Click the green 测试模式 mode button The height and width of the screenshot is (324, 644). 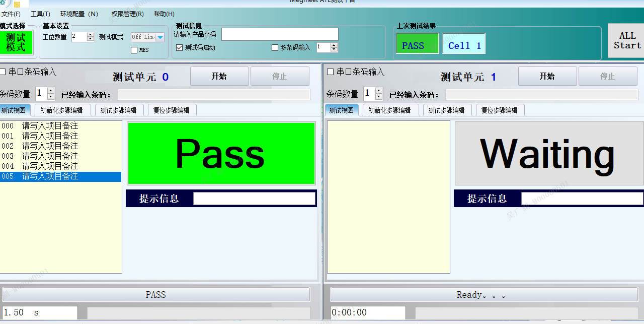[16, 42]
